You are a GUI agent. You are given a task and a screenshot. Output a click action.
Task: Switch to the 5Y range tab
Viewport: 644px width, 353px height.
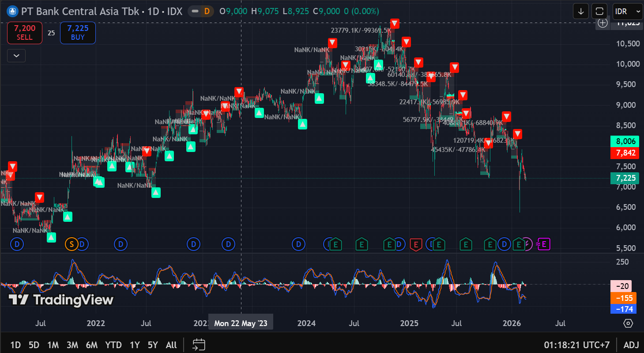[x=152, y=345]
